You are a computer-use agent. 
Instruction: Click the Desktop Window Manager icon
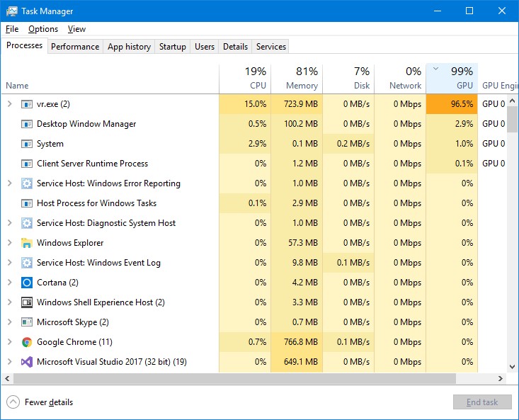click(27, 124)
